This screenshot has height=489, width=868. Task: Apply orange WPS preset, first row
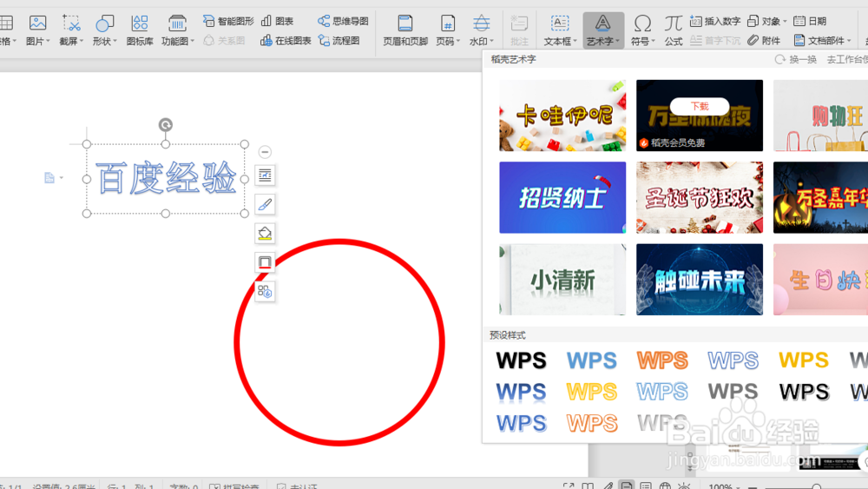(662, 360)
